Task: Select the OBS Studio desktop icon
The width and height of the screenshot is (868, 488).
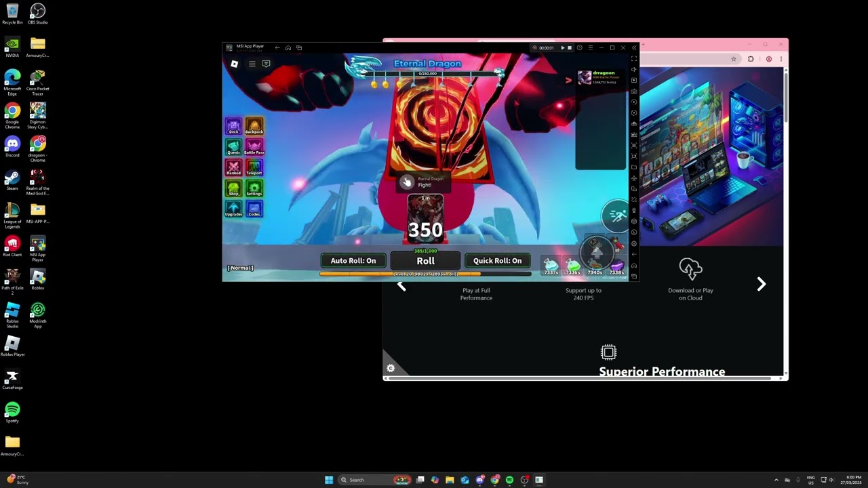Action: pos(38,14)
